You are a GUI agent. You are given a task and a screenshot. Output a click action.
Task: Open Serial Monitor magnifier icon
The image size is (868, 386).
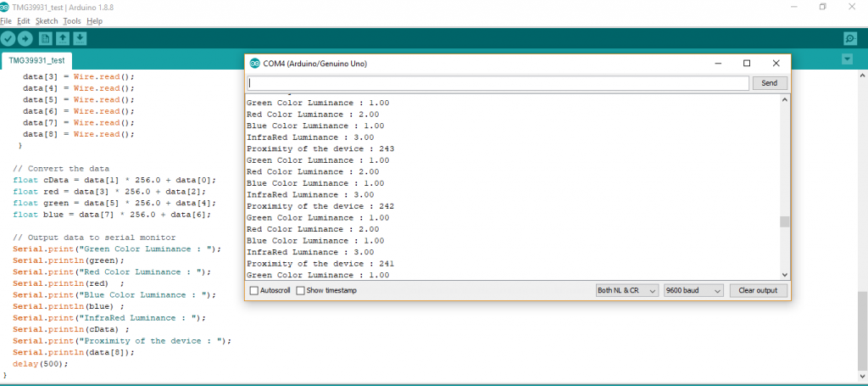tap(849, 38)
